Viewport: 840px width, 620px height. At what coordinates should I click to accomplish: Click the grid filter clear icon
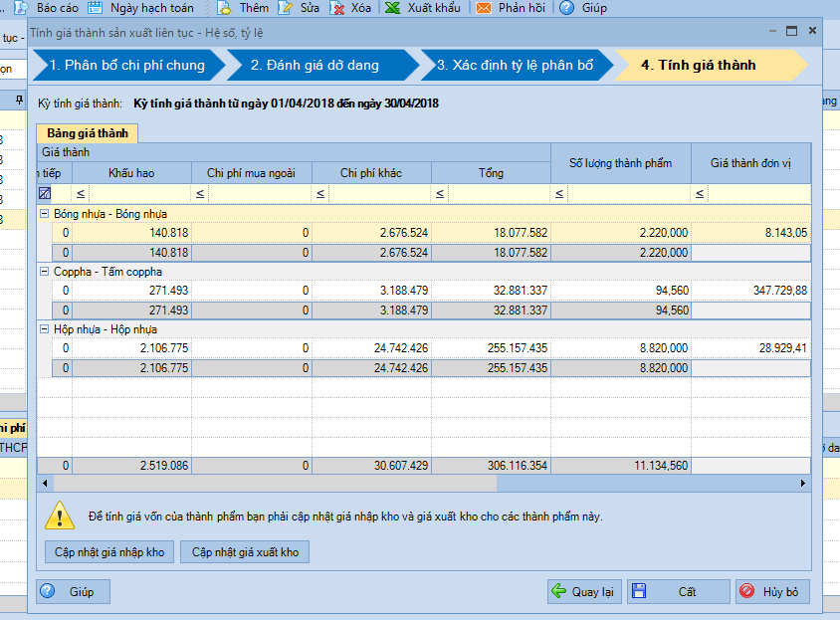[45, 193]
